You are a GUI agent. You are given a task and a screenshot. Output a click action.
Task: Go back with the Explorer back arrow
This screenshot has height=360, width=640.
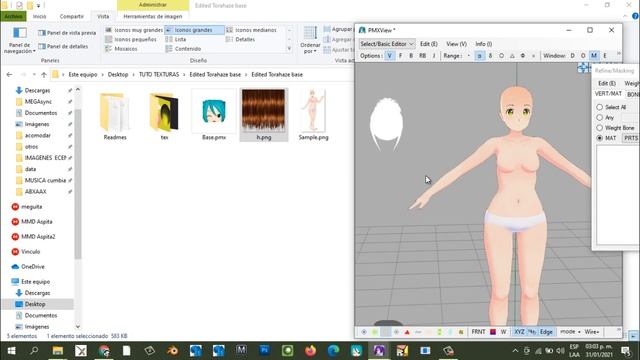pos(9,74)
